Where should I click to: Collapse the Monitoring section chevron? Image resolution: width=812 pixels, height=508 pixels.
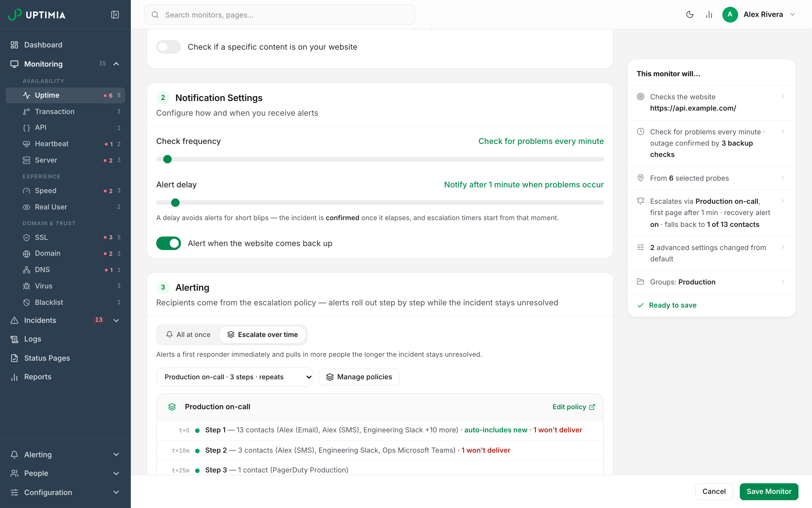116,64
